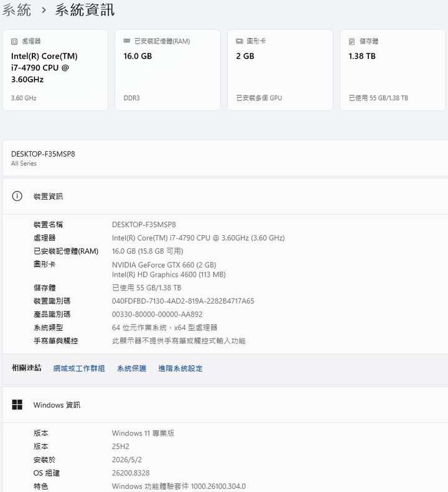The height and width of the screenshot is (492, 448).
Task: Collapse the 裝置資訊 section header
Action: point(225,197)
